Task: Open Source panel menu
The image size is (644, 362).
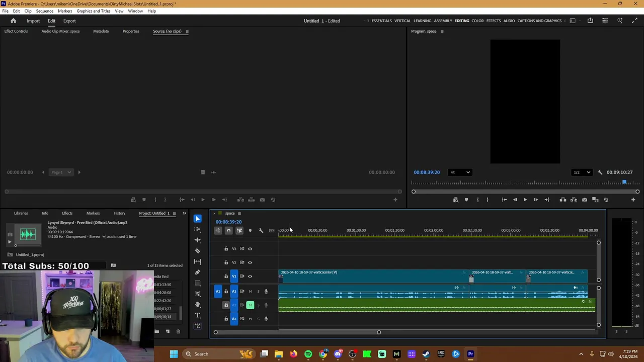Action: click(187, 31)
